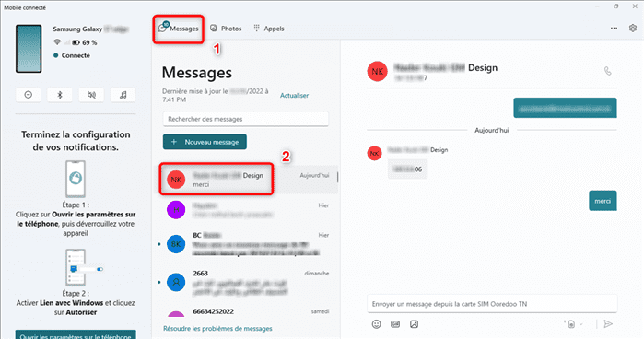644x339 pixels.
Task: Focus the Envoyer un message input box
Action: (x=492, y=304)
